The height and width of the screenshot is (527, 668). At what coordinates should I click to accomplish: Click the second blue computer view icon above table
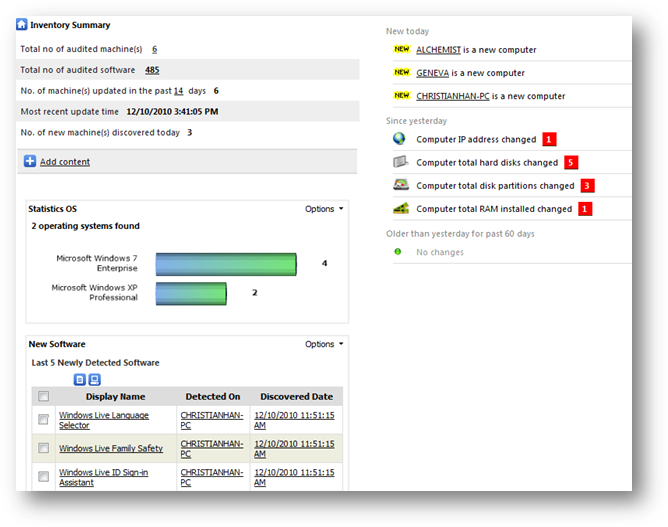click(x=95, y=380)
